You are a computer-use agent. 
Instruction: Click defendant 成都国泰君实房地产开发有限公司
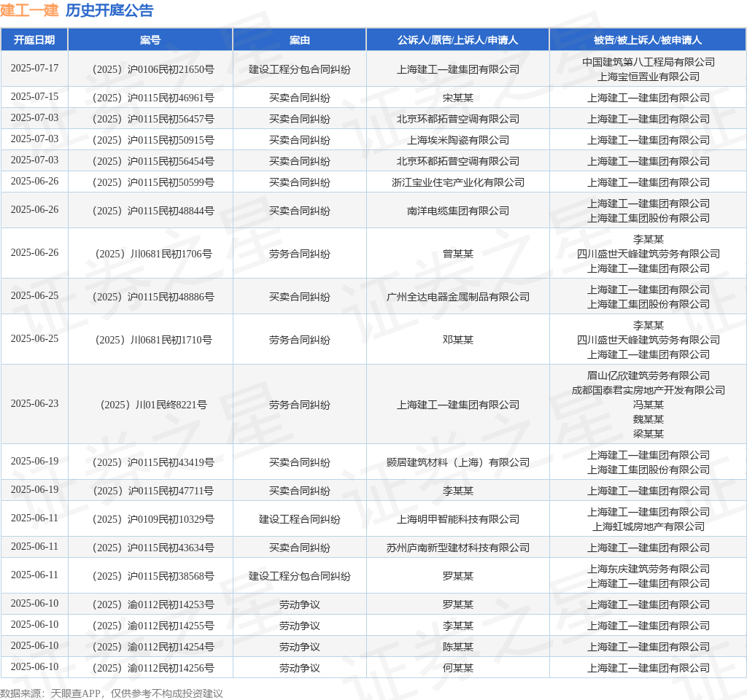coord(649,391)
